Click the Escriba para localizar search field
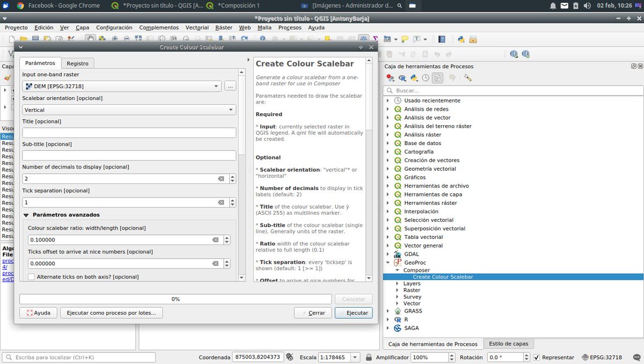The width and height of the screenshot is (644, 364). 79,357
